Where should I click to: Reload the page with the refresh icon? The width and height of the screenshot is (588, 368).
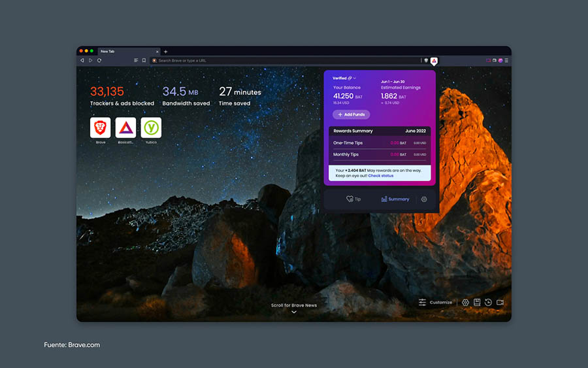[x=99, y=60]
